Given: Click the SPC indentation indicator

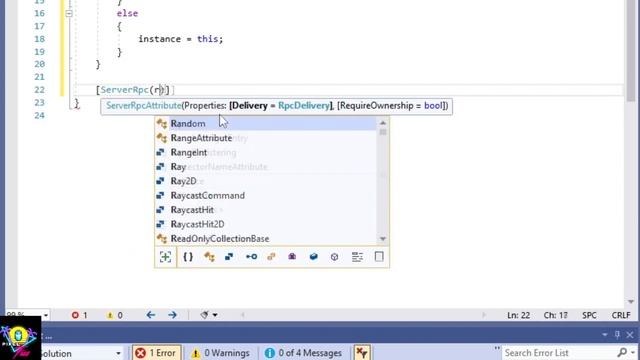Looking at the screenshot, I should point(589,315).
